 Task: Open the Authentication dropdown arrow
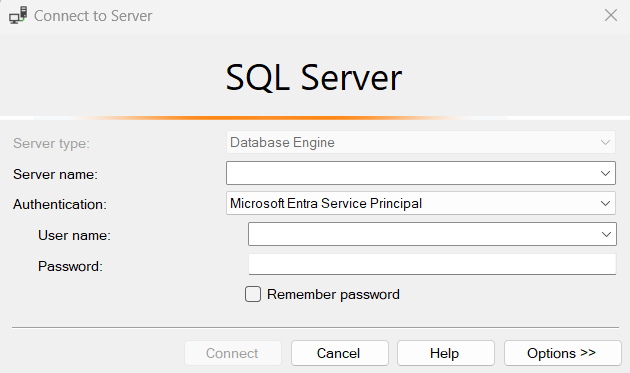(605, 203)
